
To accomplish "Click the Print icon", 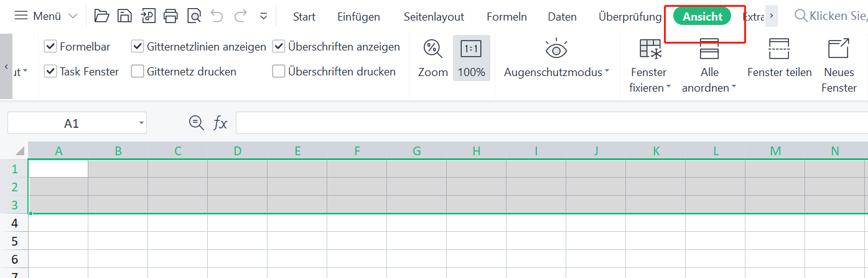I will [171, 16].
